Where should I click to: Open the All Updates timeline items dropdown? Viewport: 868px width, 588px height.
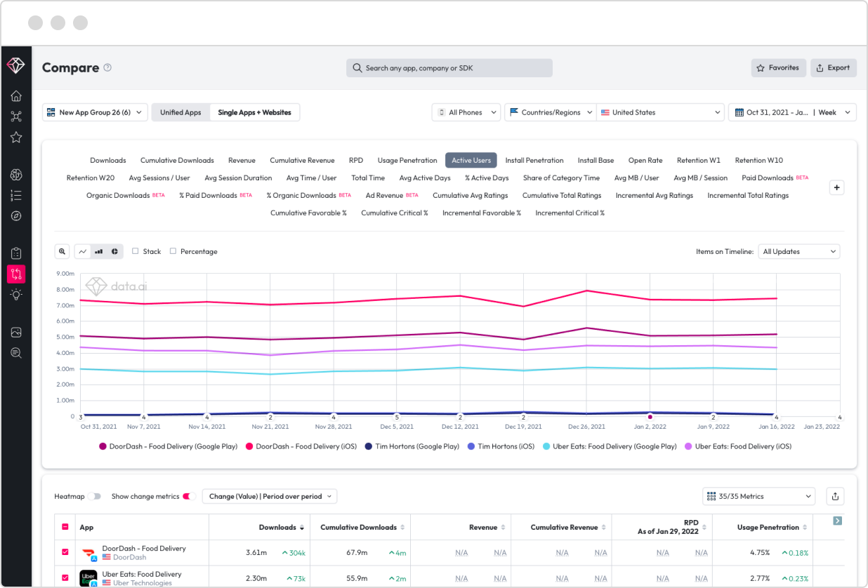point(799,251)
